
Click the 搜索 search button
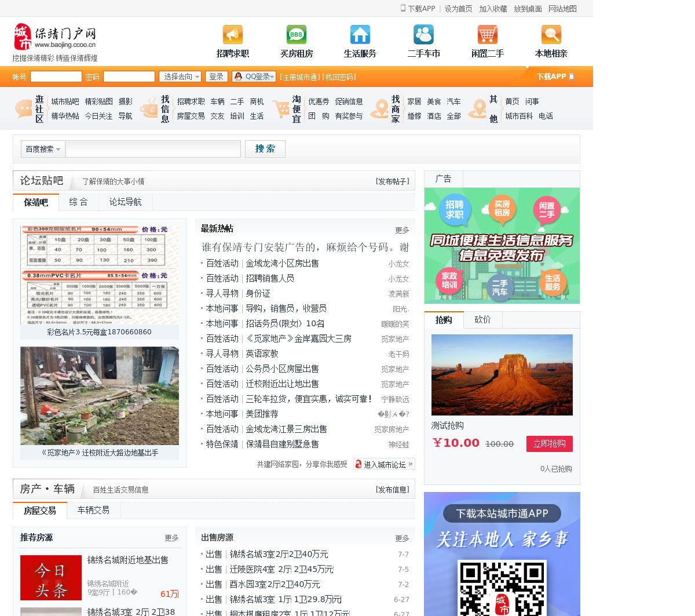coord(265,149)
